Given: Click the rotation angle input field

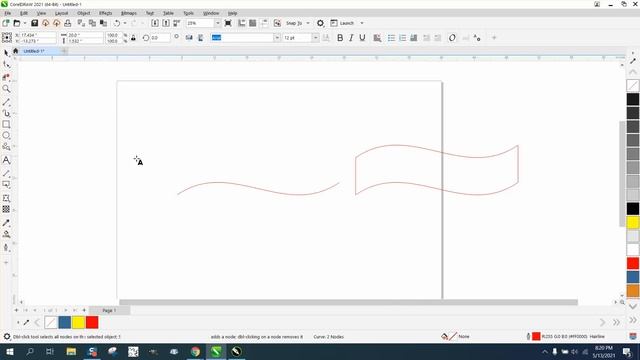Looking at the screenshot, I should point(160,38).
